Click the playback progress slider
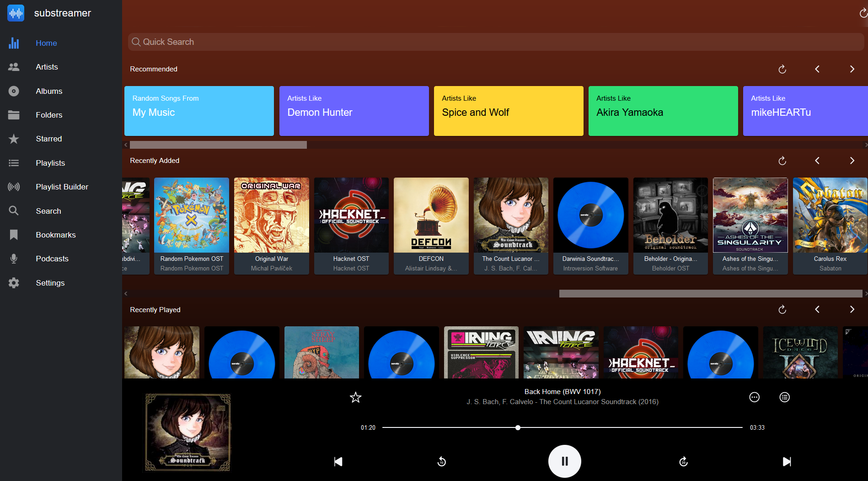Image resolution: width=868 pixels, height=481 pixels. [x=562, y=427]
